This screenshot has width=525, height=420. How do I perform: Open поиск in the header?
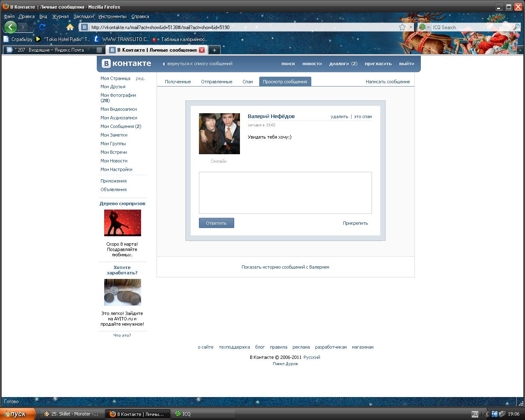[x=288, y=64]
